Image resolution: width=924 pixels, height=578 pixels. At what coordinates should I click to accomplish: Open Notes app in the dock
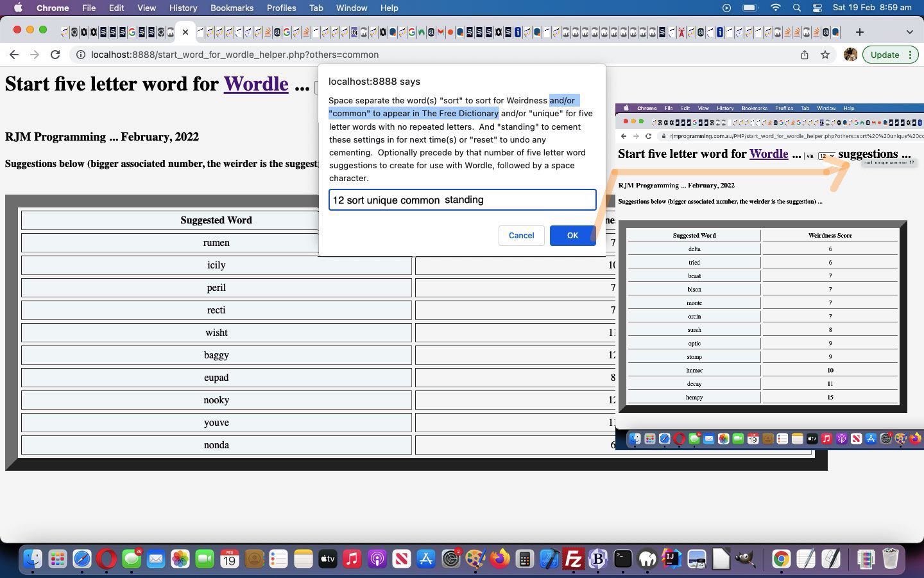point(303,559)
